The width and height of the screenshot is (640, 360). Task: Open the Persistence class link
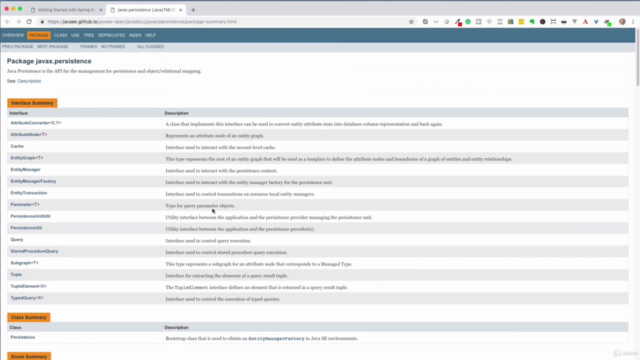point(23,337)
